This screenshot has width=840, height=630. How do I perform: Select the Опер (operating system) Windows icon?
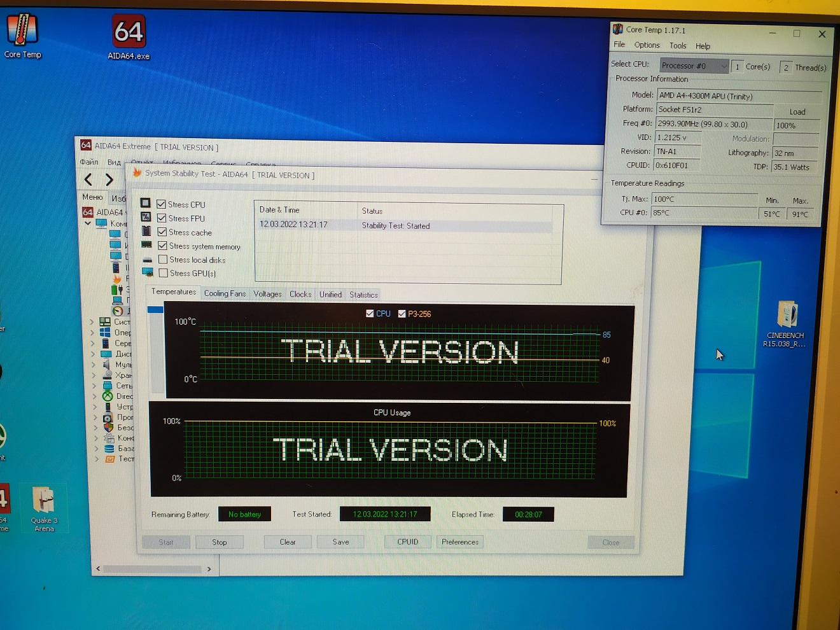click(105, 332)
